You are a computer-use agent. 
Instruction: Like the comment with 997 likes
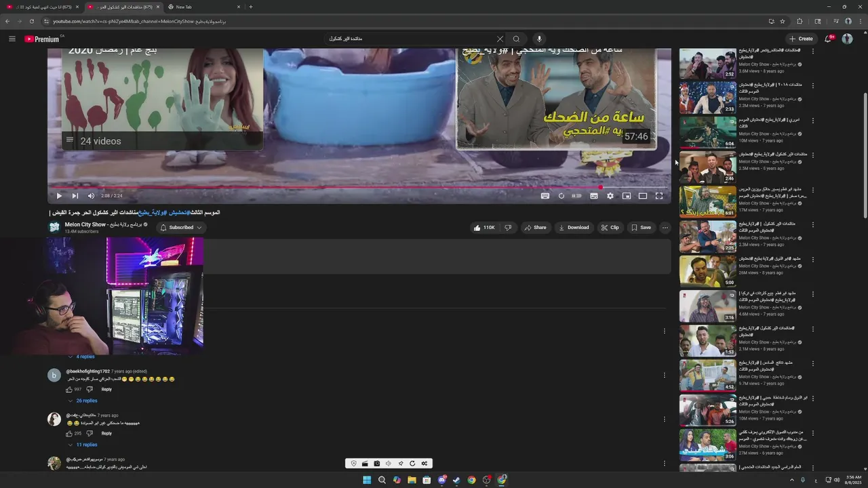69,390
